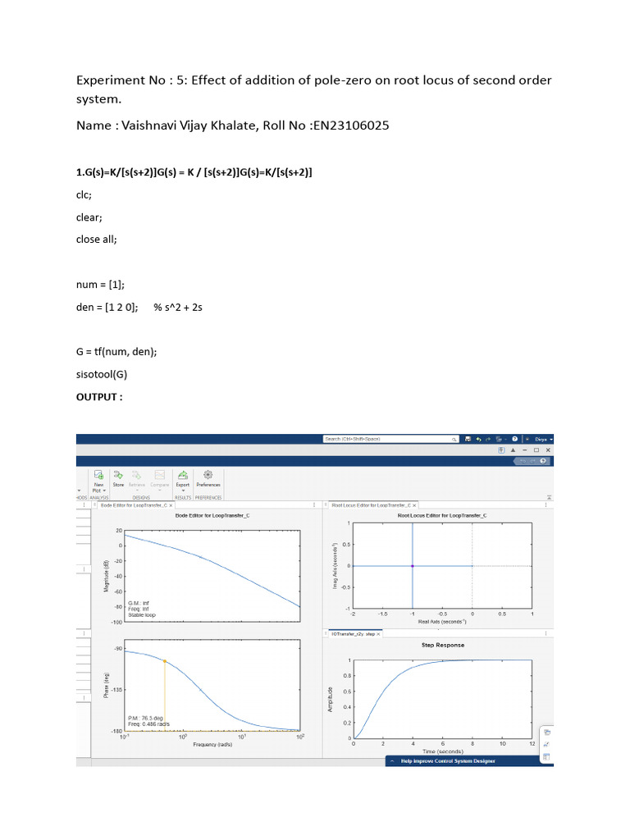The height and width of the screenshot is (840, 630).
Task: Click the undo arrow in title bar
Action: [478, 440]
